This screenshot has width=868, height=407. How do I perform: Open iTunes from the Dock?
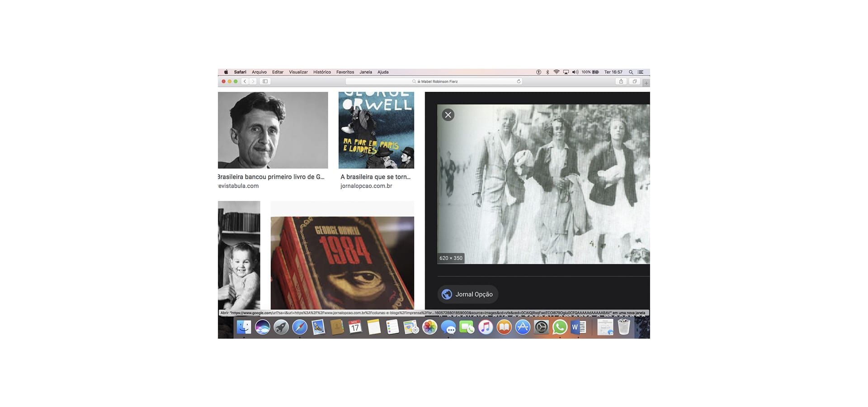485,327
